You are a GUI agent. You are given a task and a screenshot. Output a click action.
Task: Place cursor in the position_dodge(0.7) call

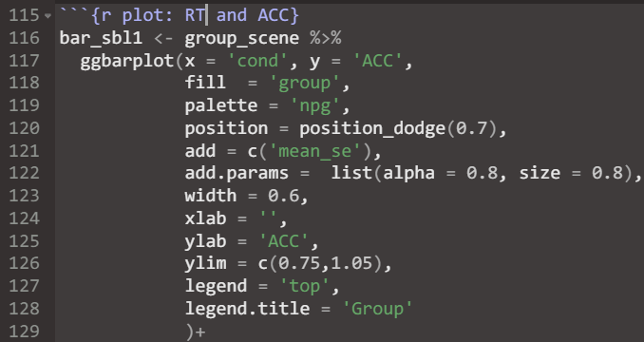click(x=398, y=128)
